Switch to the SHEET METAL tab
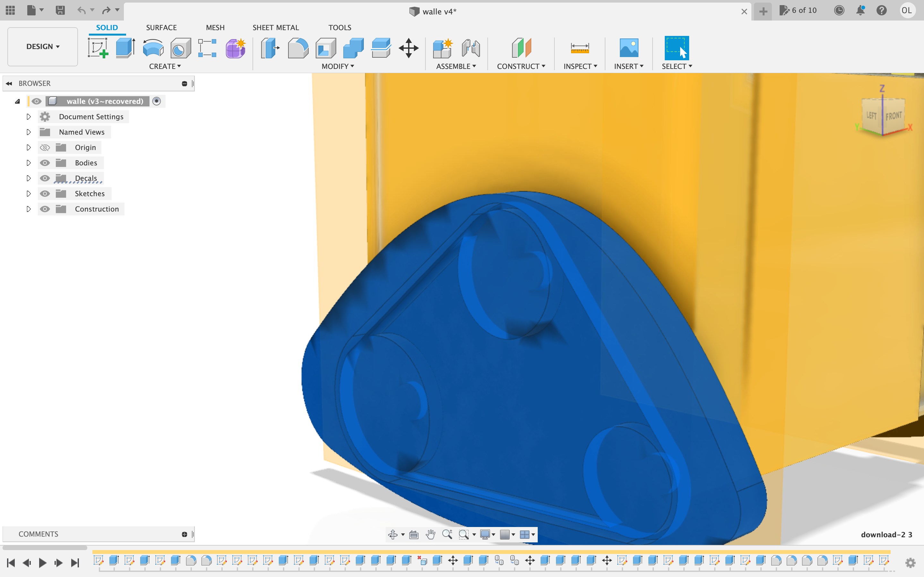 point(275,28)
